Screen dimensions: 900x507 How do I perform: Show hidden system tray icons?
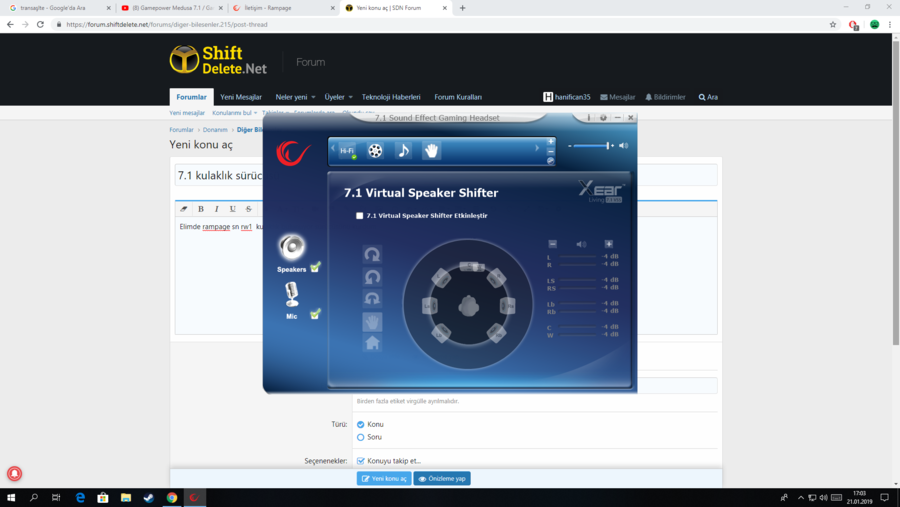tap(801, 498)
